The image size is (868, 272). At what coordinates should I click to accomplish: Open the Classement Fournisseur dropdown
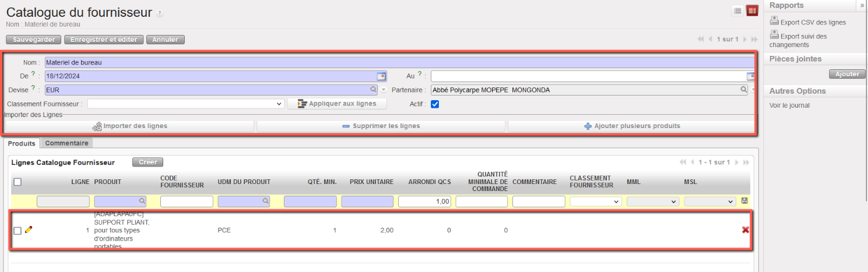[x=185, y=104]
